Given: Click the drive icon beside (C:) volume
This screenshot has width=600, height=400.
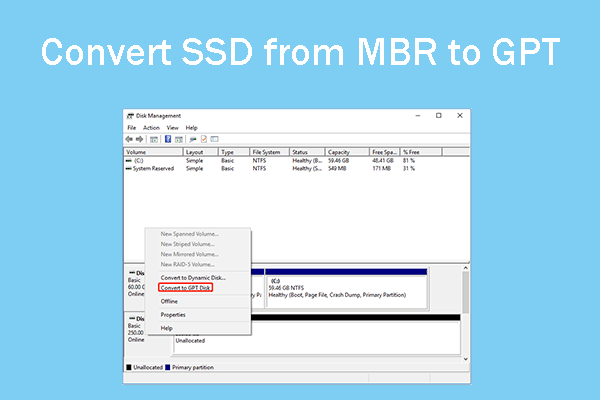Looking at the screenshot, I should [129, 161].
